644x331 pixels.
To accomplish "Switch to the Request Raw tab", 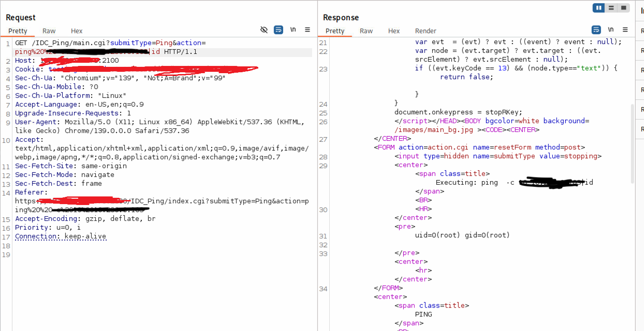I will click(x=49, y=31).
